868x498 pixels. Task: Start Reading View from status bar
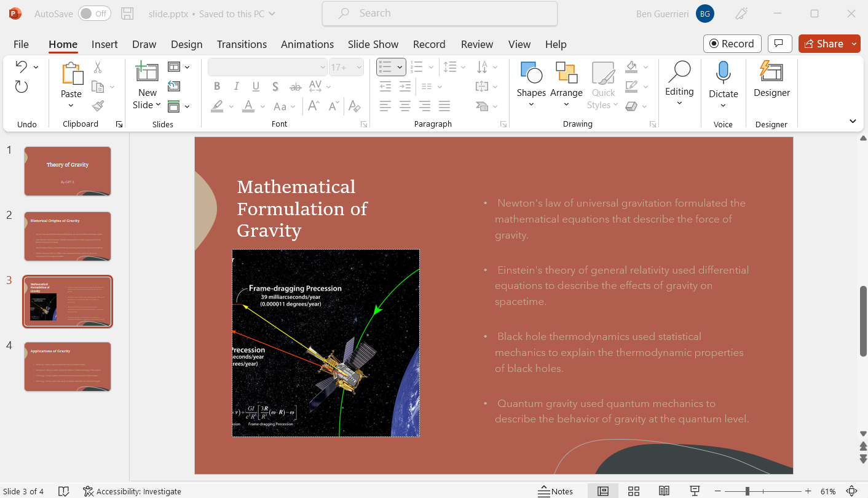pyautogui.click(x=664, y=491)
